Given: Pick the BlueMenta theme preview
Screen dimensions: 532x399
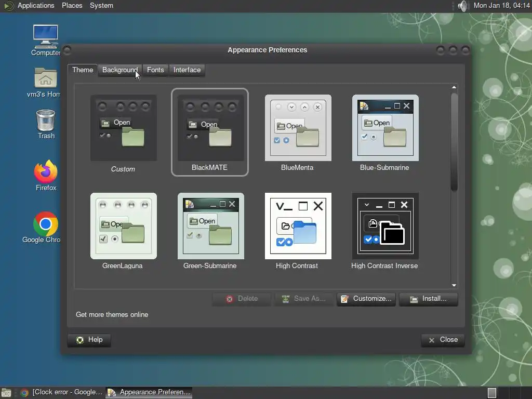Looking at the screenshot, I should 298,128.
